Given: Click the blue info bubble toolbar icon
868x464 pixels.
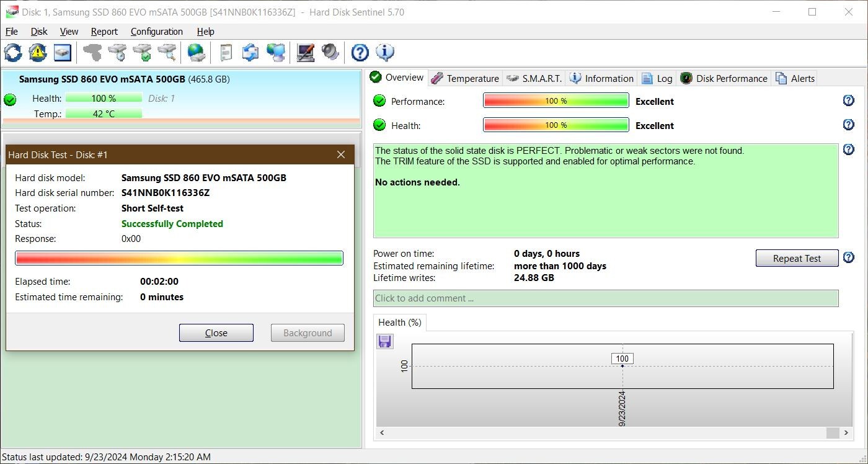Looking at the screenshot, I should pyautogui.click(x=385, y=53).
